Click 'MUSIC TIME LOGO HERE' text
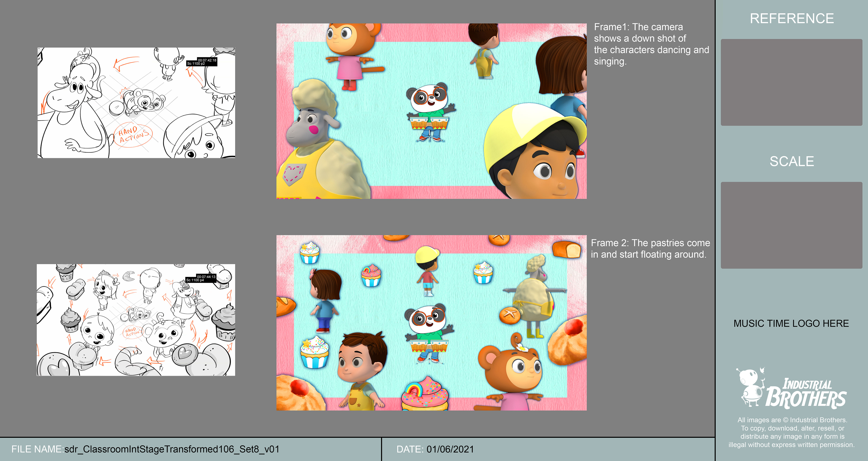Screen dimensions: 868x461 coord(791,324)
